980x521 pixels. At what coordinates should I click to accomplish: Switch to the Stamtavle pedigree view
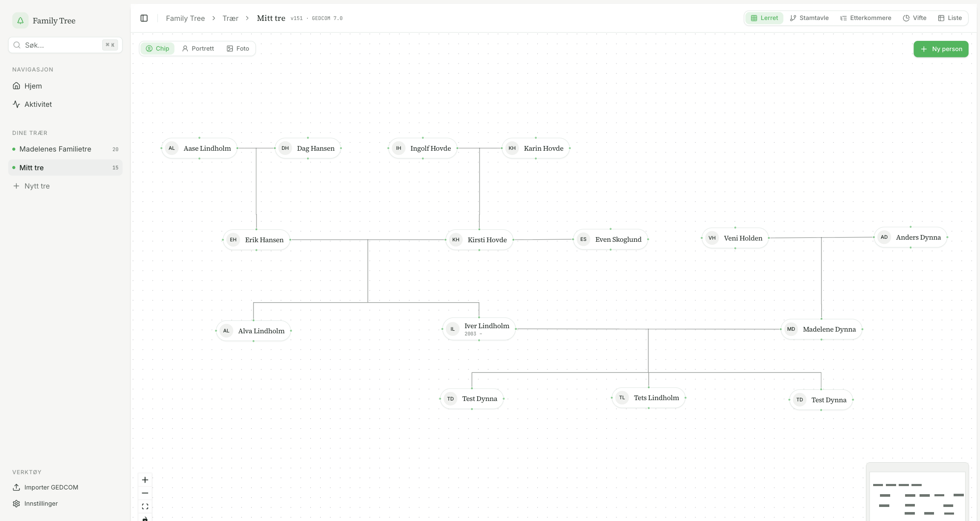click(809, 18)
